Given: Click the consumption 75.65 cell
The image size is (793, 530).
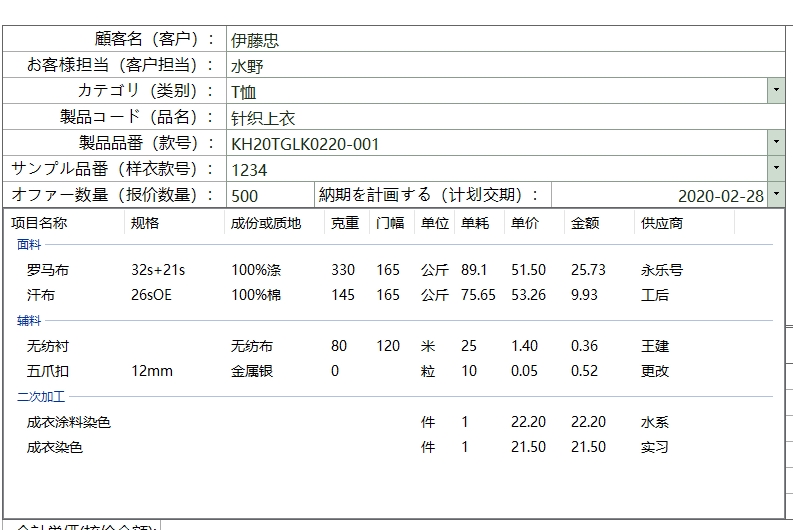Looking at the screenshot, I should (478, 294).
